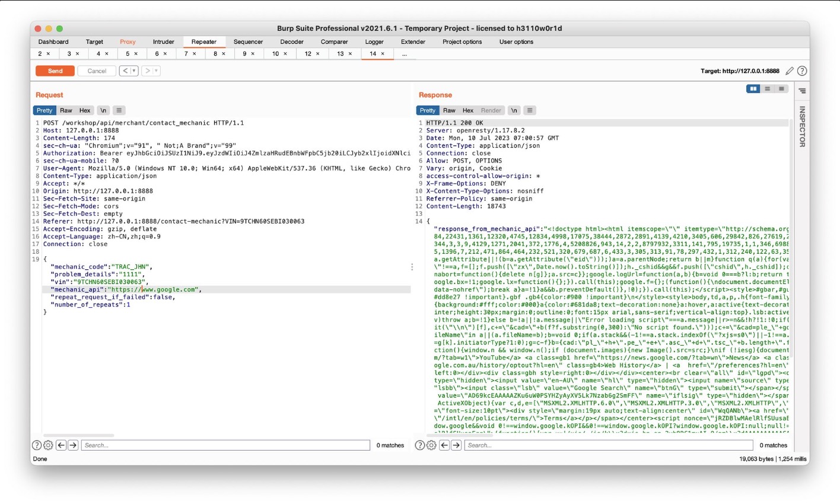Screen dimensions: 840x504
Task: Open the Extender tab
Action: [413, 42]
